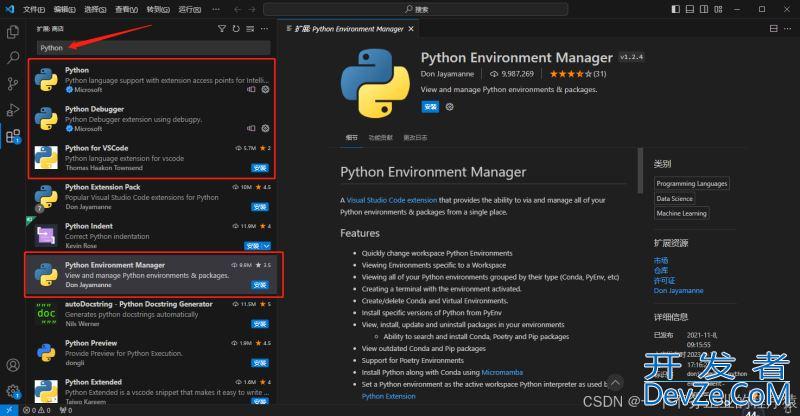Open the Run and Debug view

(x=13, y=110)
